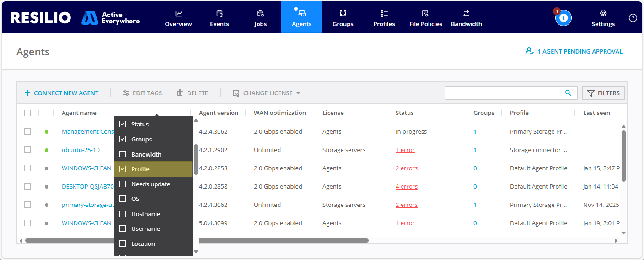
Task: Click the horizontal table scrollbar
Action: [284, 240]
